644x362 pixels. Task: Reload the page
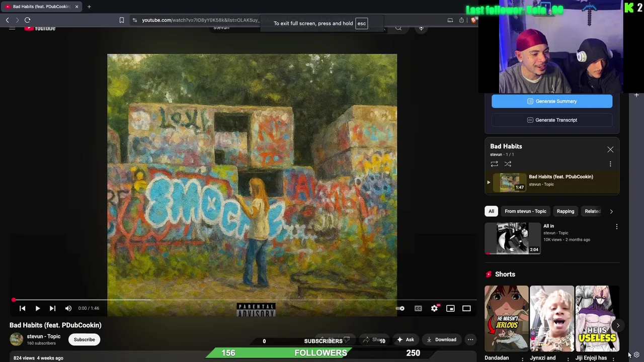tap(28, 20)
